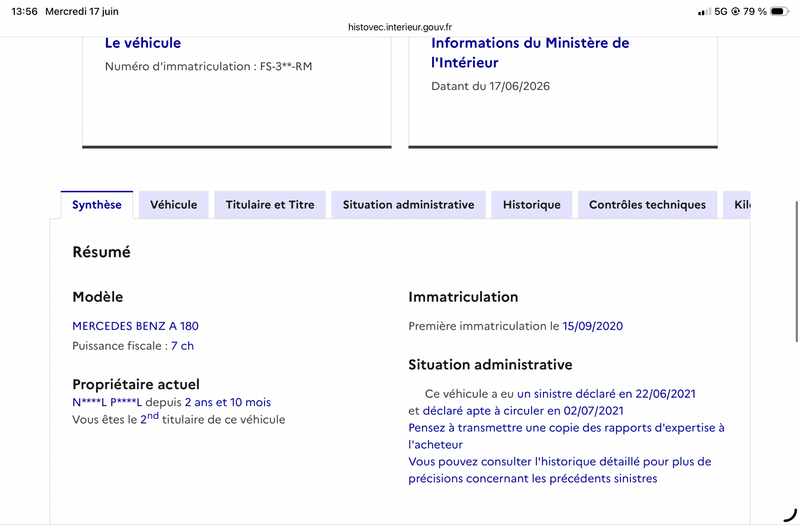Click the 'Propriétaire actuel' heading

[136, 384]
